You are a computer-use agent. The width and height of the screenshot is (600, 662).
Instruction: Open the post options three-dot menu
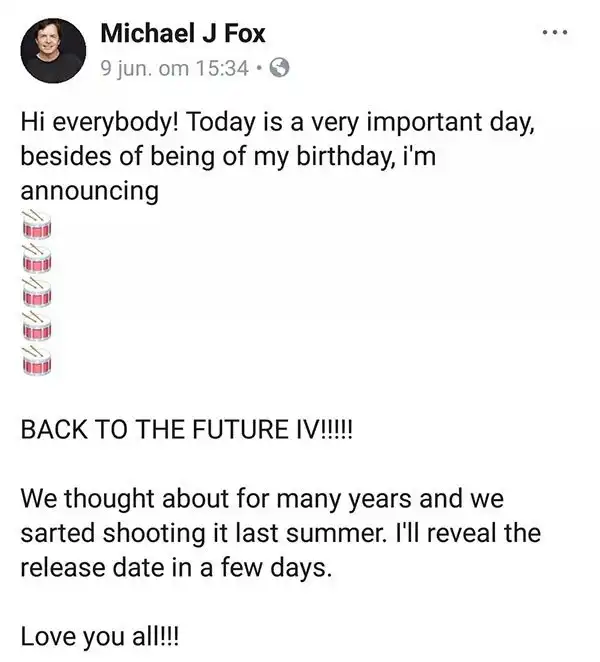(x=553, y=33)
